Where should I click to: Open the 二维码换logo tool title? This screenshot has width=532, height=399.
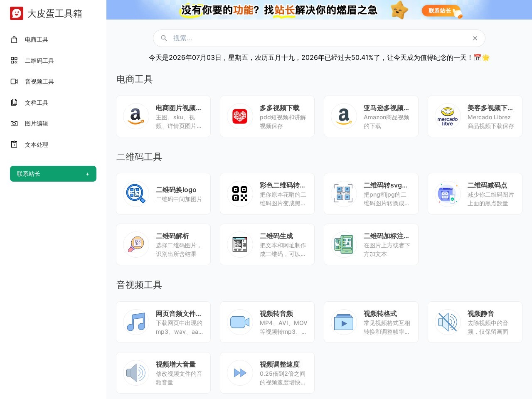click(x=176, y=190)
